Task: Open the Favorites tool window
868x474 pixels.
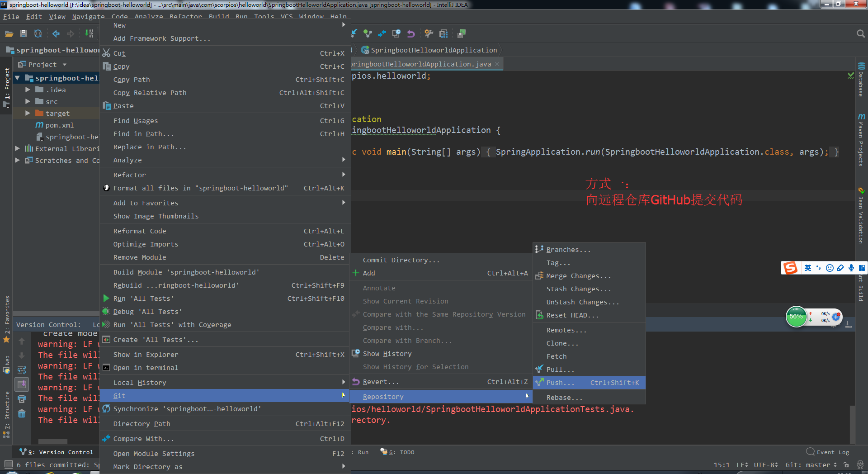Action: [x=7, y=319]
